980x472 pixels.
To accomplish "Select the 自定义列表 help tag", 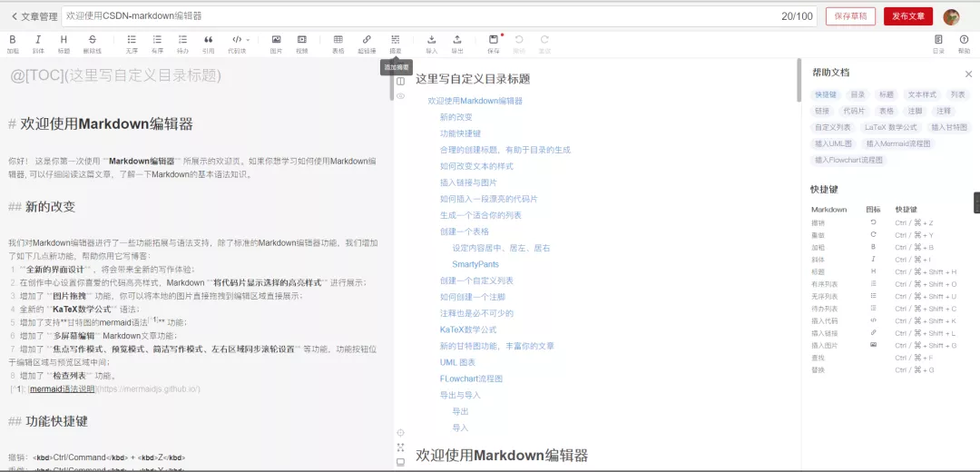I will coord(832,128).
